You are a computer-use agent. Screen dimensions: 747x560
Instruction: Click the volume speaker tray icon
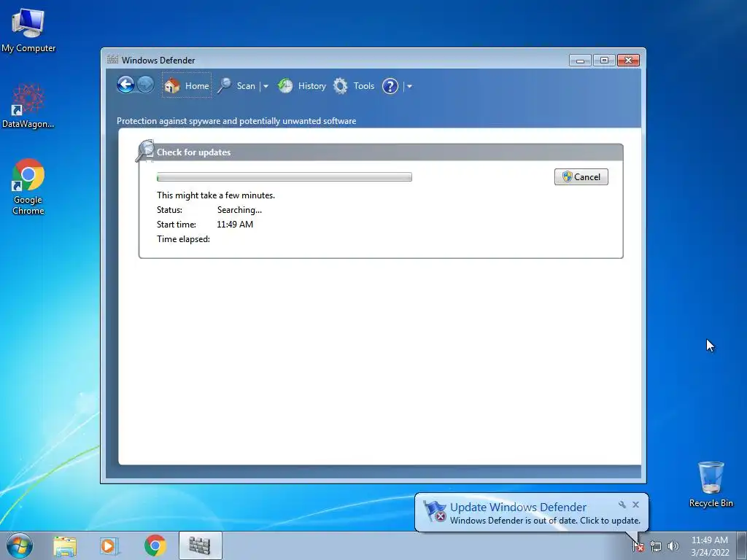click(x=673, y=546)
